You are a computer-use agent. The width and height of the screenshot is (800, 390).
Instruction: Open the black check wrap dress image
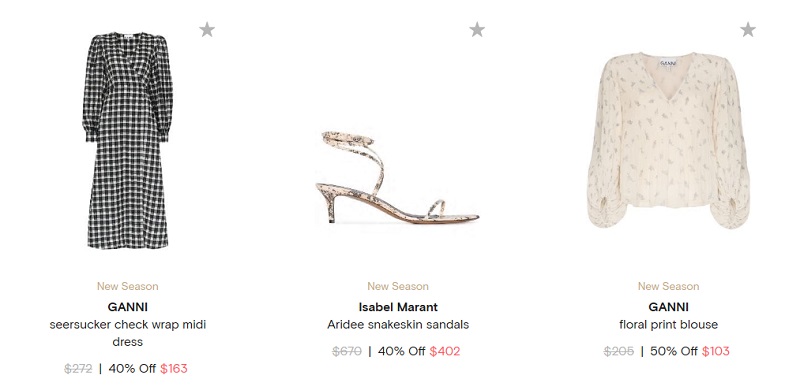(x=128, y=140)
